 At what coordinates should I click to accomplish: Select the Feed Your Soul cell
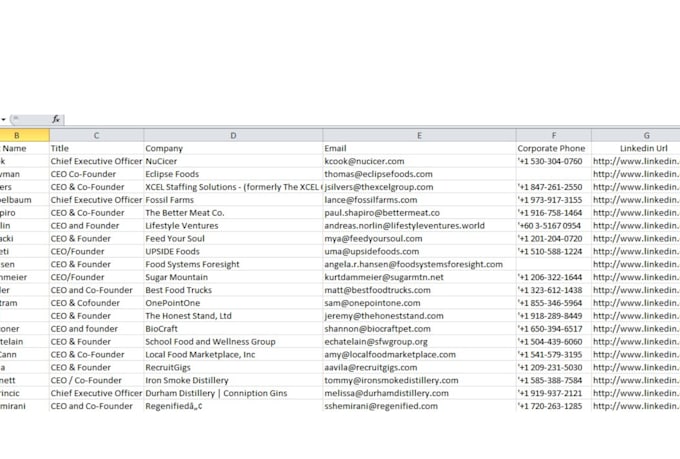click(233, 239)
